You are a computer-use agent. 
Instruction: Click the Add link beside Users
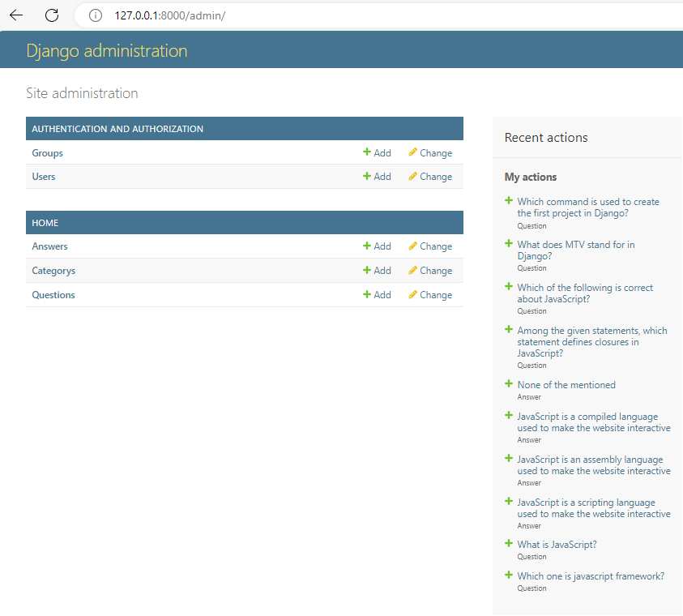[382, 176]
